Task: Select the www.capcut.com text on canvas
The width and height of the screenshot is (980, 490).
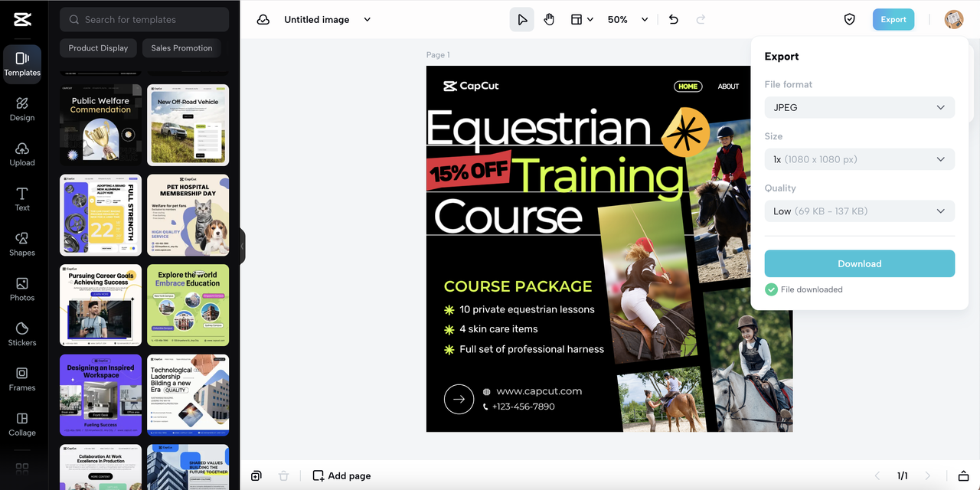Action: (x=539, y=391)
